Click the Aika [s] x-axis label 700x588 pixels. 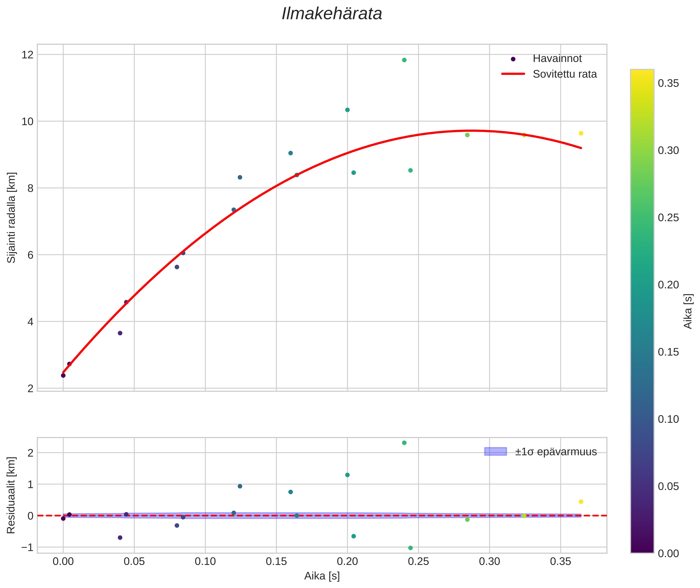(322, 576)
